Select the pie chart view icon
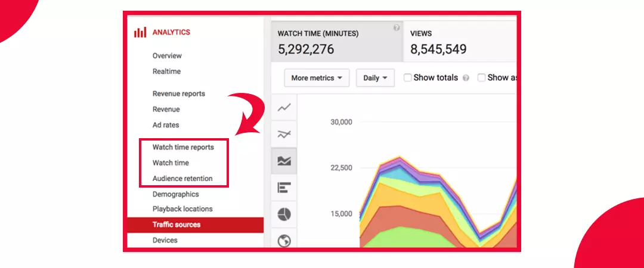Image resolution: width=644 pixels, height=268 pixels. (284, 214)
